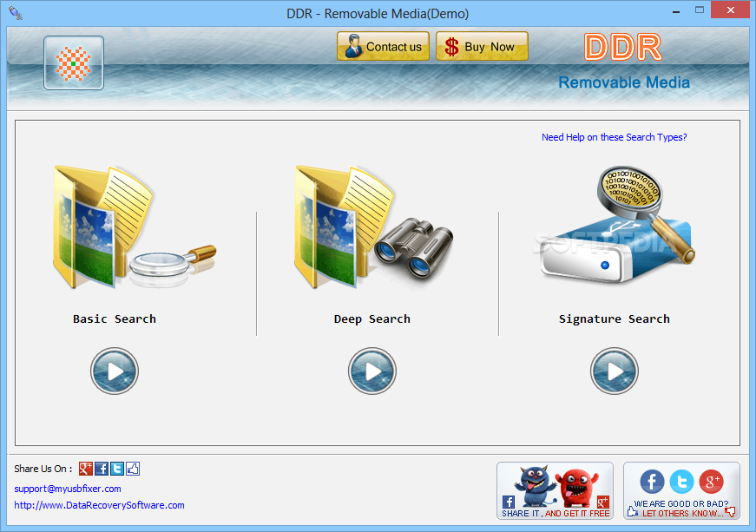The width and height of the screenshot is (756, 532).
Task: Start Signature Search with its play button
Action: coord(615,371)
